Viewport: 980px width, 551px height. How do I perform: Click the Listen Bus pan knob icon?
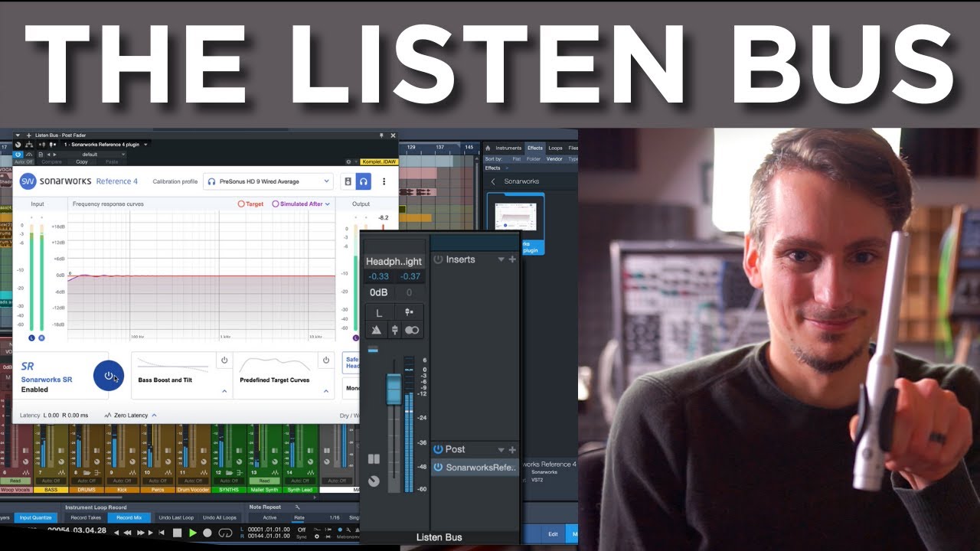click(x=374, y=481)
